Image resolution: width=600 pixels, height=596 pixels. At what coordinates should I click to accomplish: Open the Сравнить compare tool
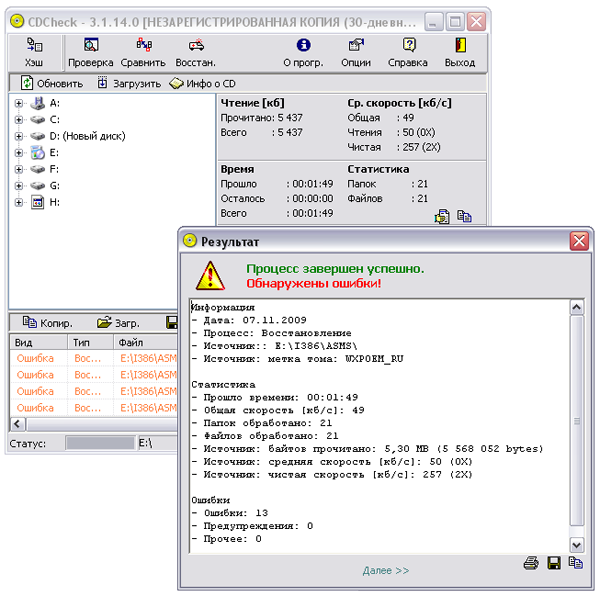[143, 52]
